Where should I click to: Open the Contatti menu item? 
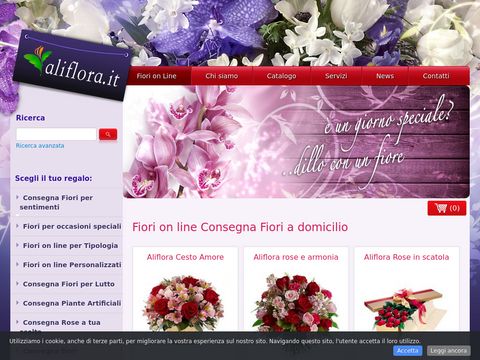(x=436, y=76)
